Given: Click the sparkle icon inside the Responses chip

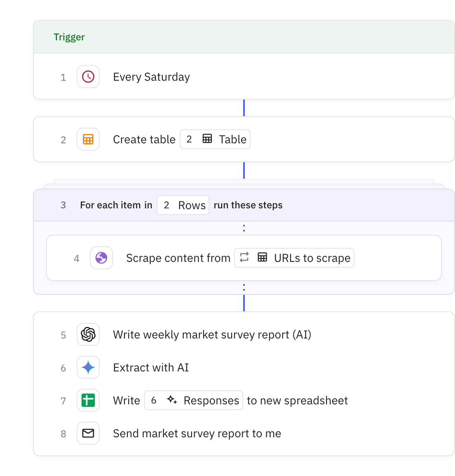Looking at the screenshot, I should click(173, 400).
